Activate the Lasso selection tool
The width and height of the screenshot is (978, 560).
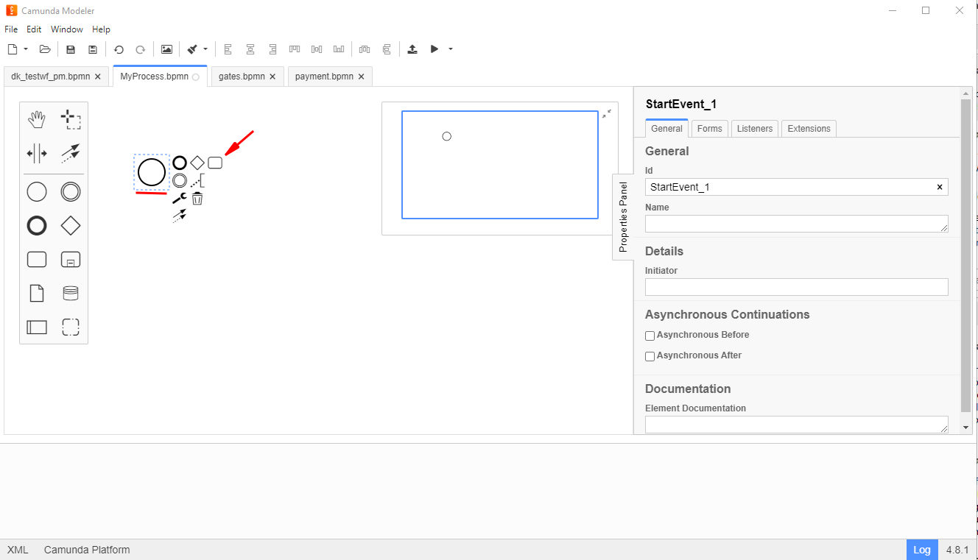pos(71,120)
